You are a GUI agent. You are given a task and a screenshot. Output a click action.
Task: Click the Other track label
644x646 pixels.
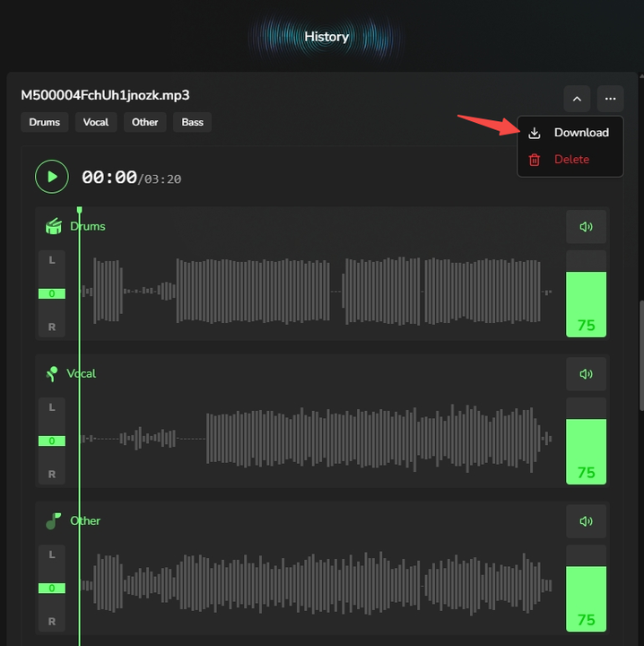pyautogui.click(x=85, y=520)
